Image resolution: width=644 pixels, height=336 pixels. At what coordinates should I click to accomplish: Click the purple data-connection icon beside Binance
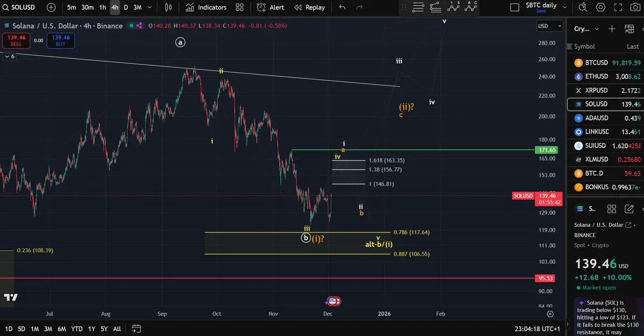(x=140, y=25)
